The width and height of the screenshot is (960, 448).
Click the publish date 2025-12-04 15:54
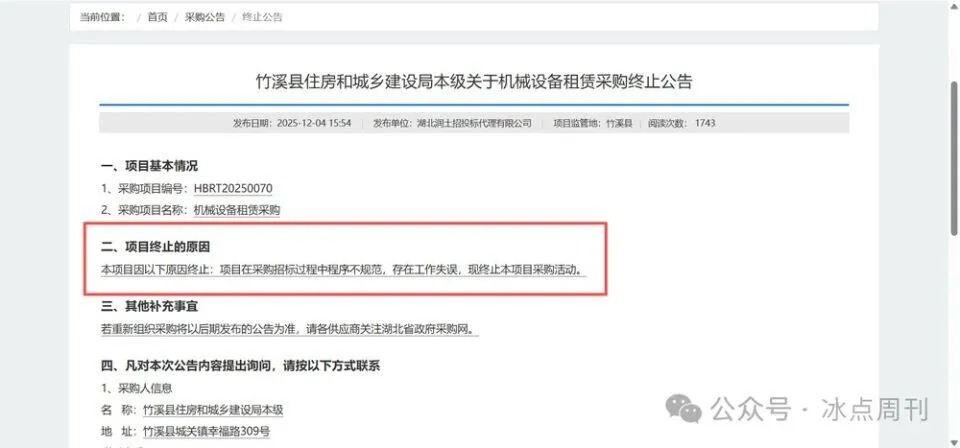click(x=314, y=123)
